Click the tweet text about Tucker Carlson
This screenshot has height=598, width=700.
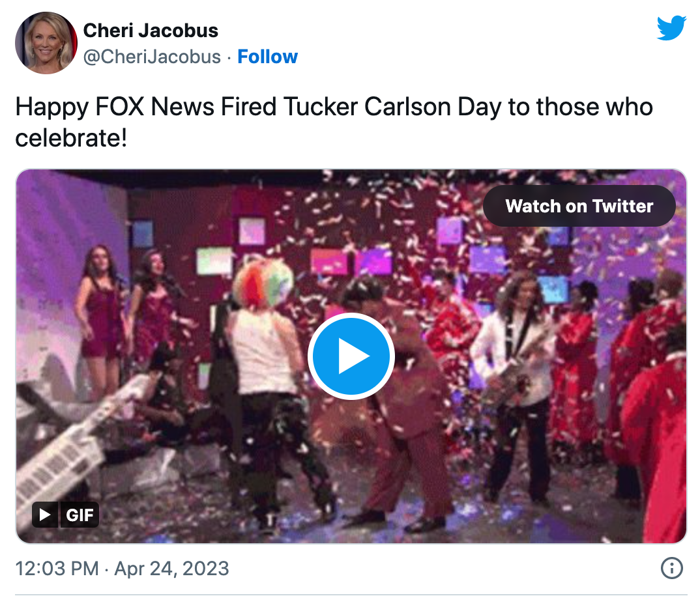point(334,107)
